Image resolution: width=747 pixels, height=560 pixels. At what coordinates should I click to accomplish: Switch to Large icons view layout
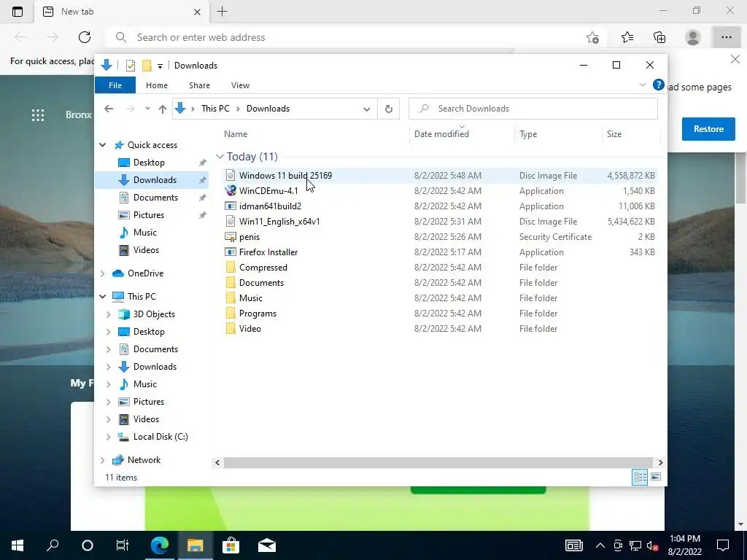(656, 477)
